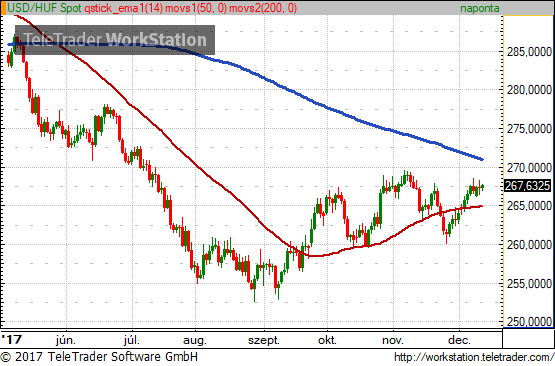Open the workstation.teletrader.com link
The height and width of the screenshot is (366, 555).
click(474, 357)
